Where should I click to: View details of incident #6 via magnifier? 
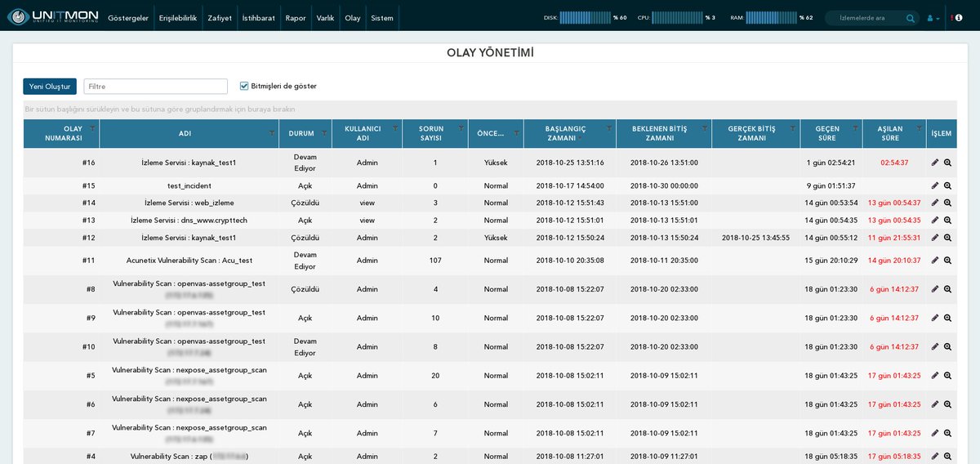point(948,404)
